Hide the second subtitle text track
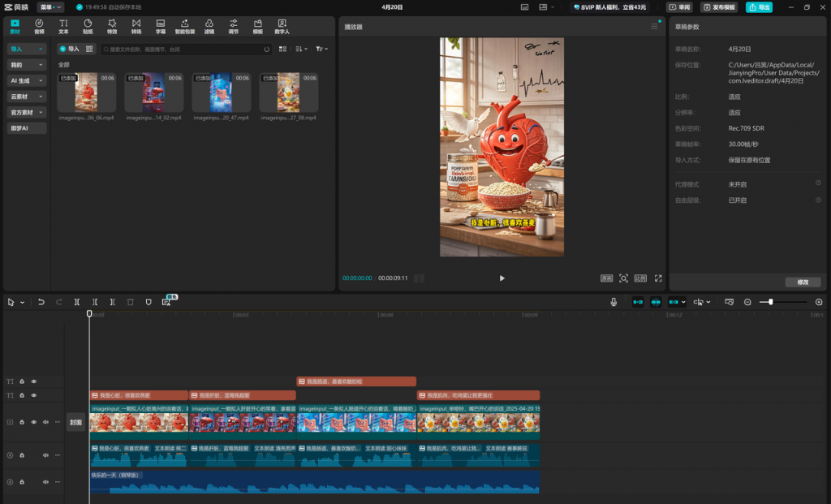The width and height of the screenshot is (831, 504). (x=34, y=395)
